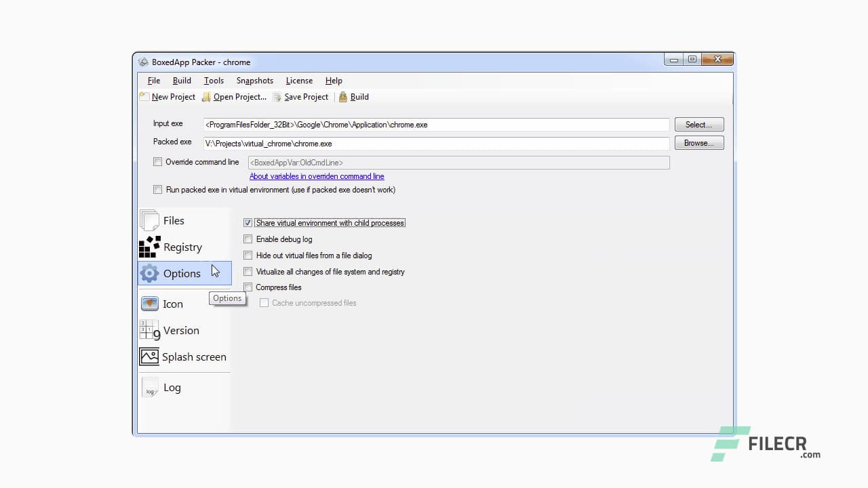Image resolution: width=868 pixels, height=488 pixels.
Task: Tick the Compress files checkbox
Action: 248,287
